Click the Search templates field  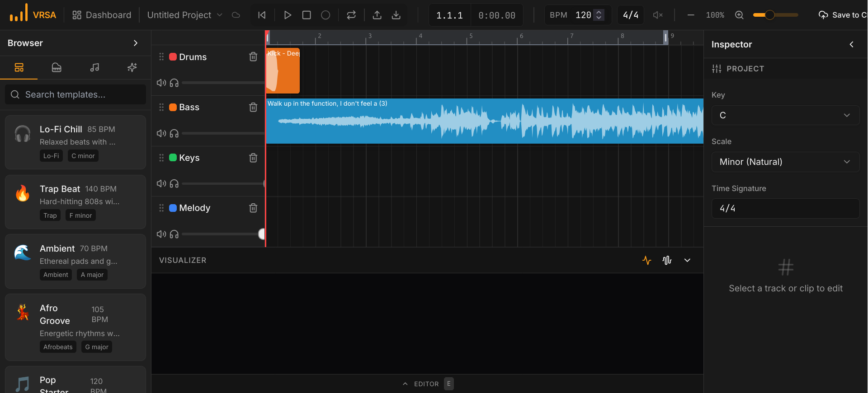[x=75, y=94]
